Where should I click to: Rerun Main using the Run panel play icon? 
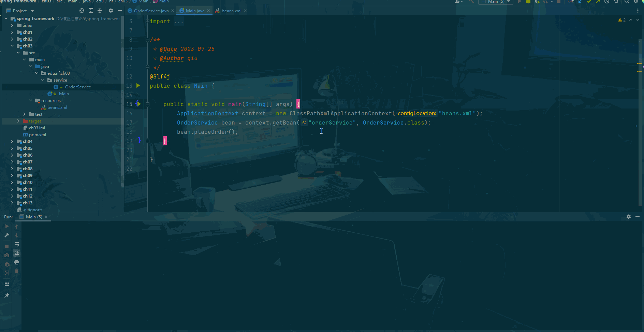[6, 226]
